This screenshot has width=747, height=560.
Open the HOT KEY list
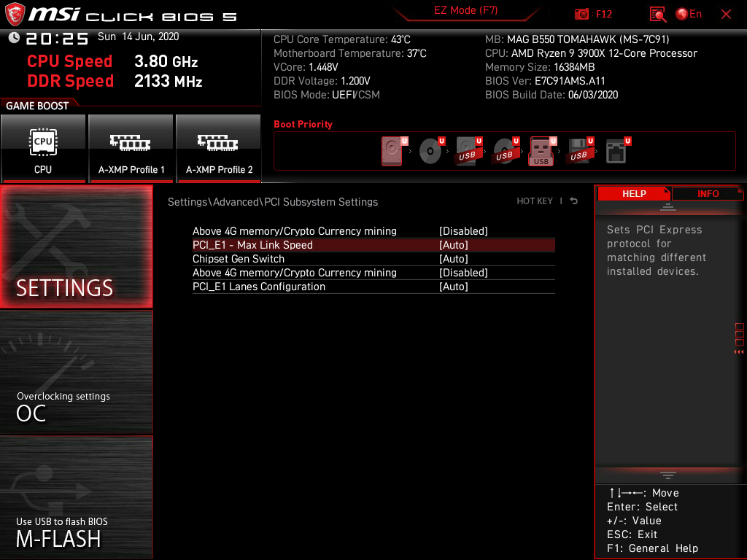535,201
